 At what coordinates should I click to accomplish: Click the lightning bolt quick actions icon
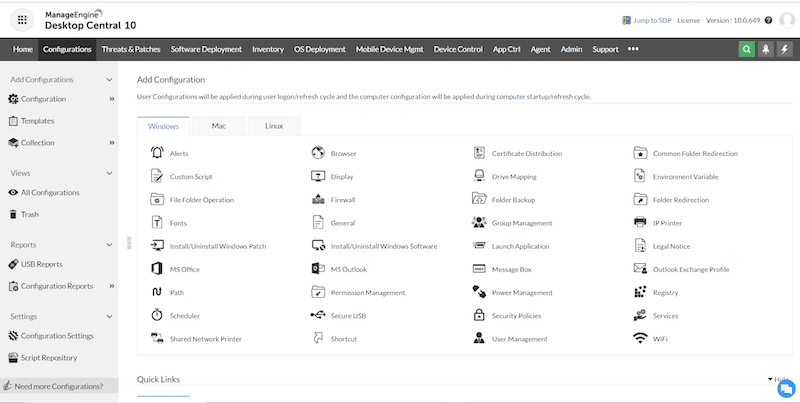point(785,49)
